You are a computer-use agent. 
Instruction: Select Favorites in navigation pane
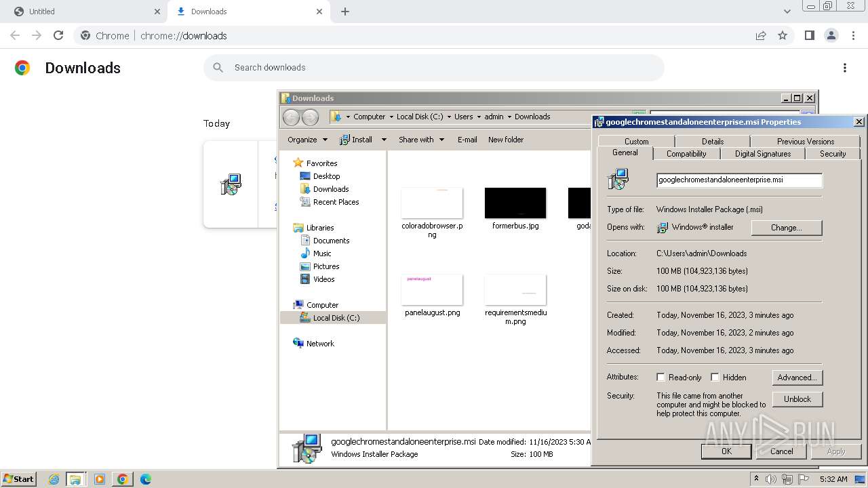click(321, 163)
